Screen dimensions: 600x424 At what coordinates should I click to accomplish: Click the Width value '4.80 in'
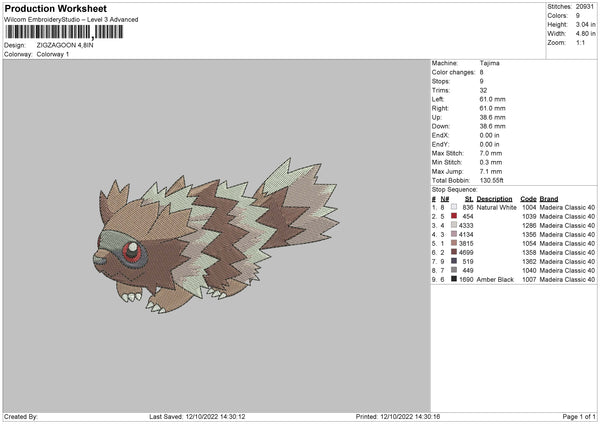(x=585, y=34)
